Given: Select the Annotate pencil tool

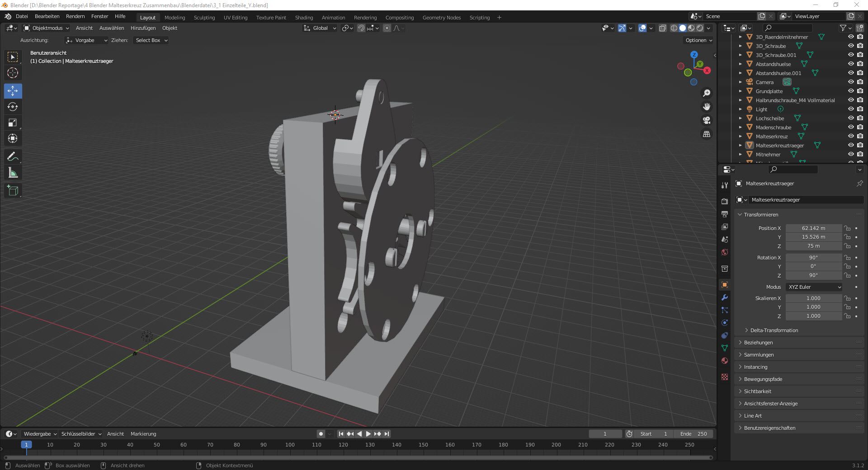Looking at the screenshot, I should click(13, 157).
